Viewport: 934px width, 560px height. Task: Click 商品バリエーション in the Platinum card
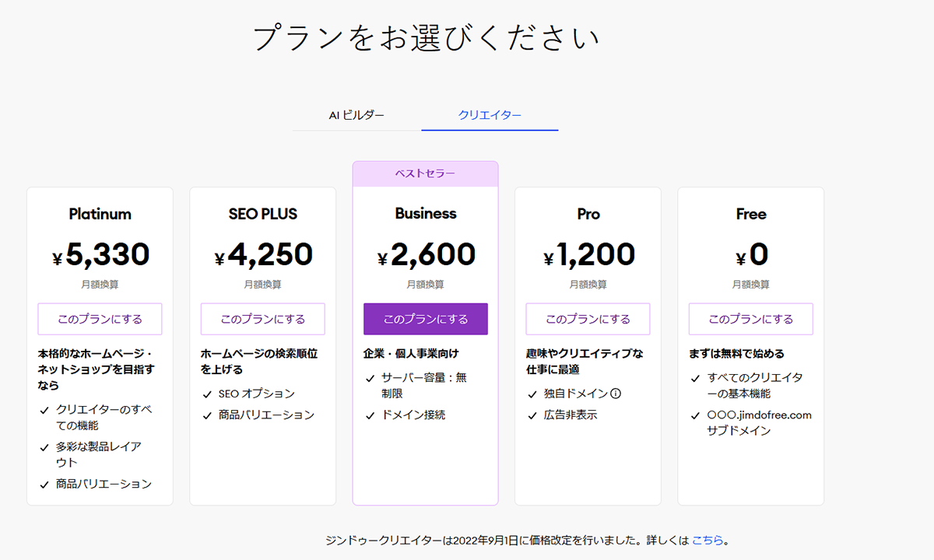click(104, 484)
